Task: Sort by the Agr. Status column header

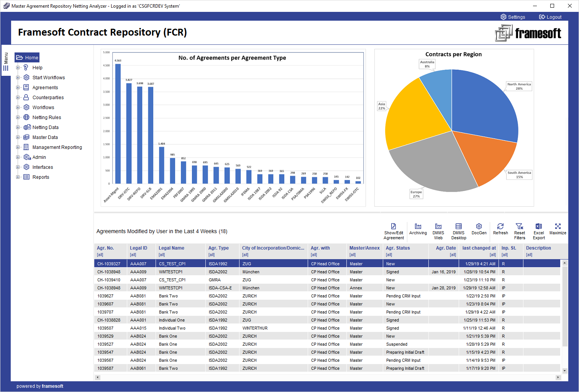Action: pyautogui.click(x=398, y=248)
